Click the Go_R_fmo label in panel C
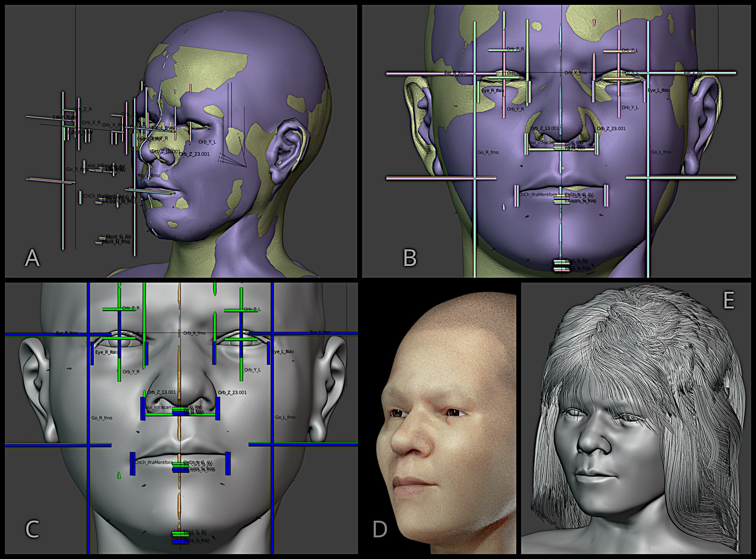The image size is (756, 559). coord(102,418)
